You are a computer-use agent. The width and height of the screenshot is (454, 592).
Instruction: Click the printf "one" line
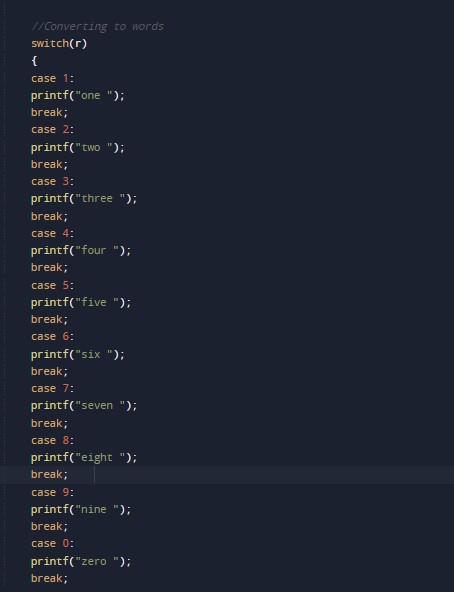[x=77, y=96]
